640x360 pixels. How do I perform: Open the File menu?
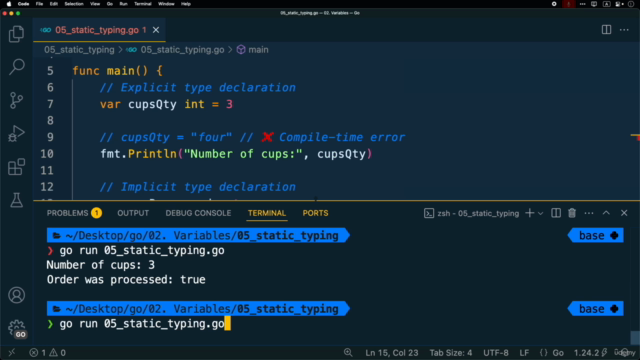point(39,4)
